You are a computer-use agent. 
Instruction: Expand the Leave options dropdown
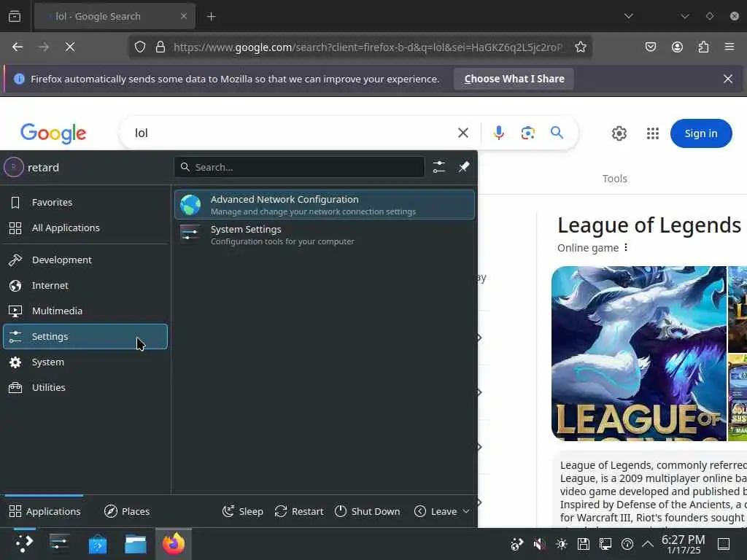[x=441, y=511]
